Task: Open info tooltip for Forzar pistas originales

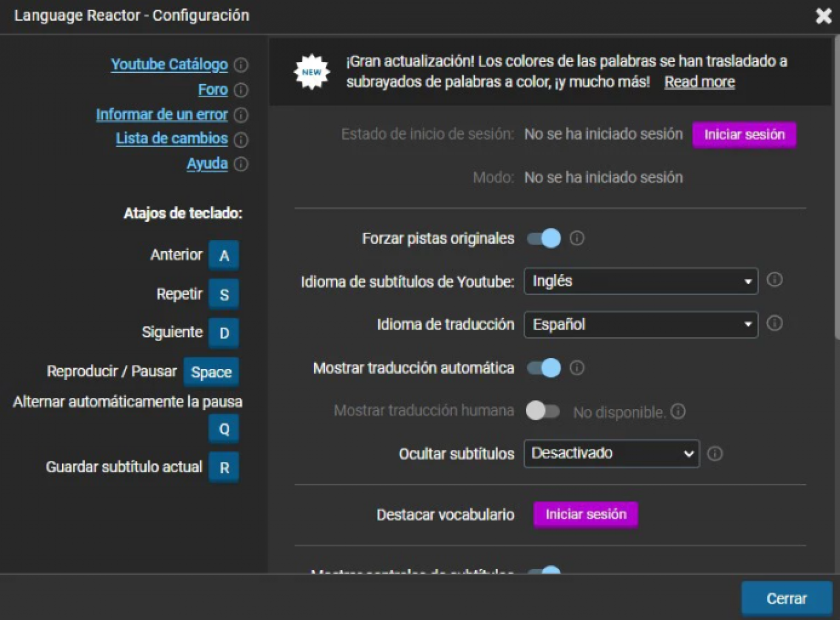Action: coord(577,239)
